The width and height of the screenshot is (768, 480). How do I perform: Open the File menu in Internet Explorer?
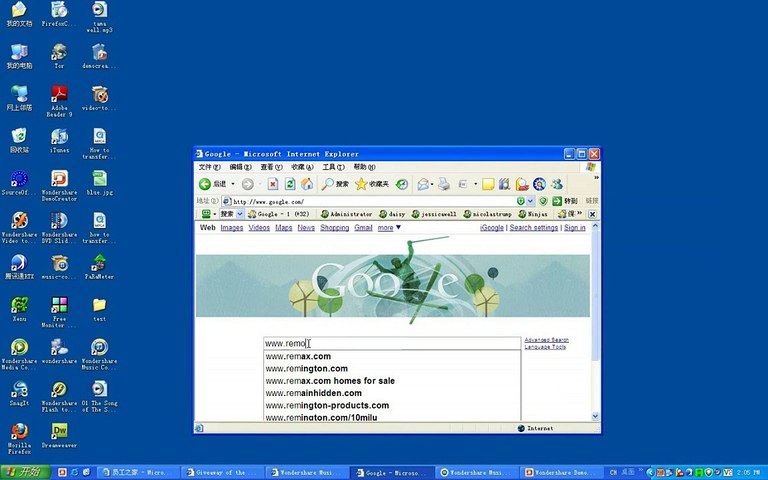pyautogui.click(x=209, y=167)
